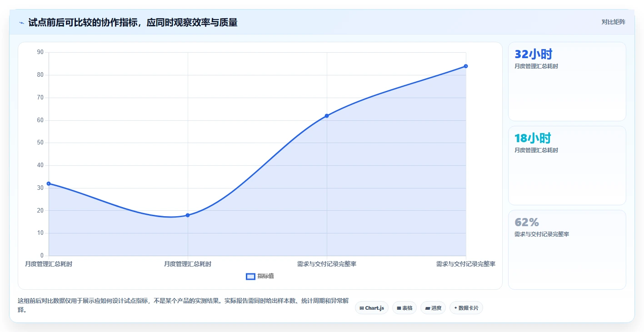The height and width of the screenshot is (332, 644).
Task: Select the 18小时 card value
Action: coord(533,139)
